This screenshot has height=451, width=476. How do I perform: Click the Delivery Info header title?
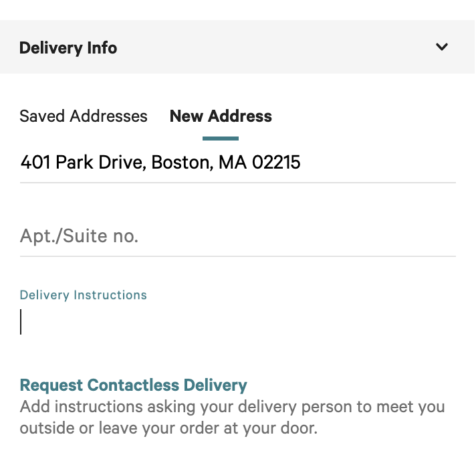tap(68, 48)
